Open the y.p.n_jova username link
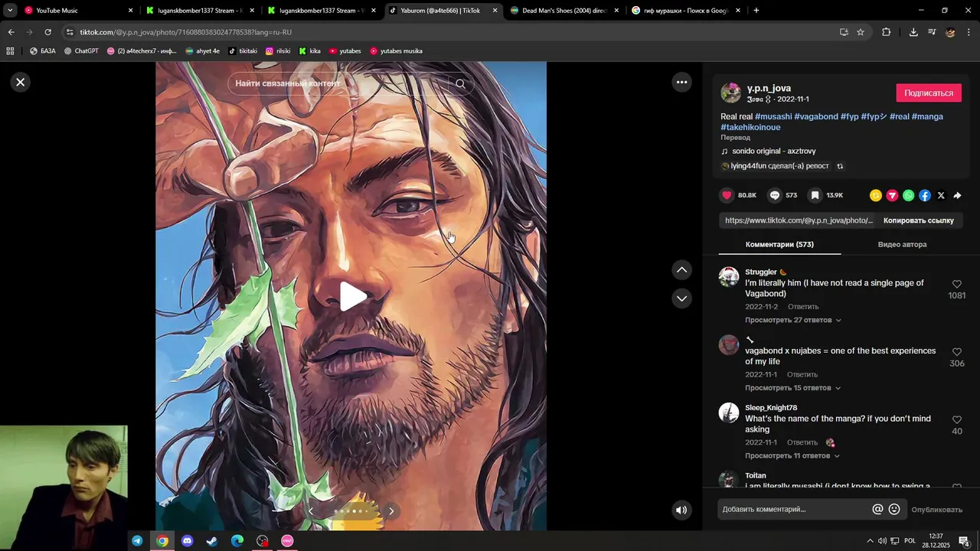 [x=769, y=88]
